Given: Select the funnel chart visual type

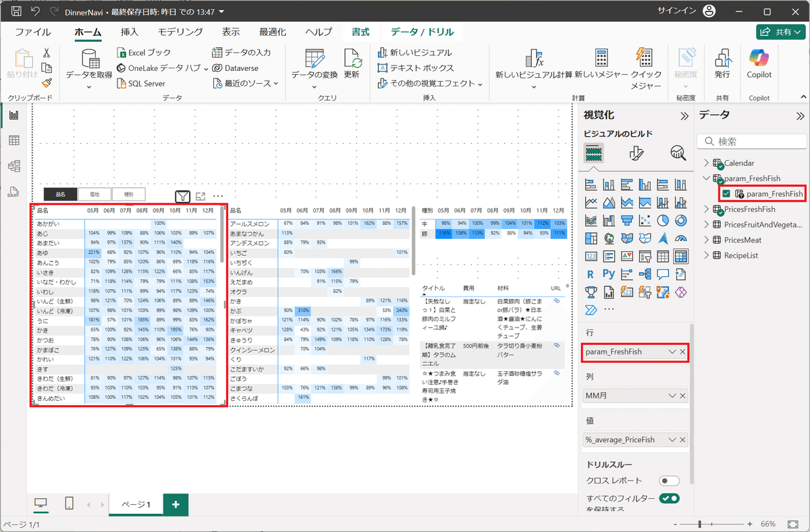Looking at the screenshot, I should (x=627, y=220).
